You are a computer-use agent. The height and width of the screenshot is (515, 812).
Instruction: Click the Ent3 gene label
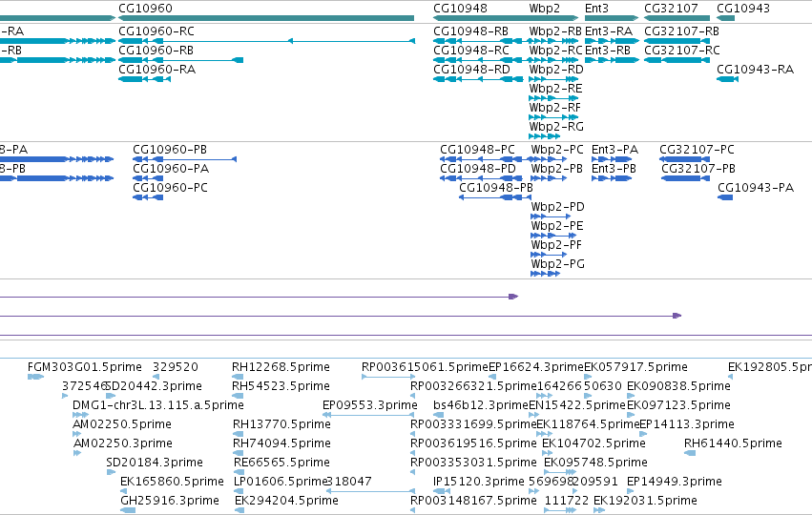tap(596, 9)
